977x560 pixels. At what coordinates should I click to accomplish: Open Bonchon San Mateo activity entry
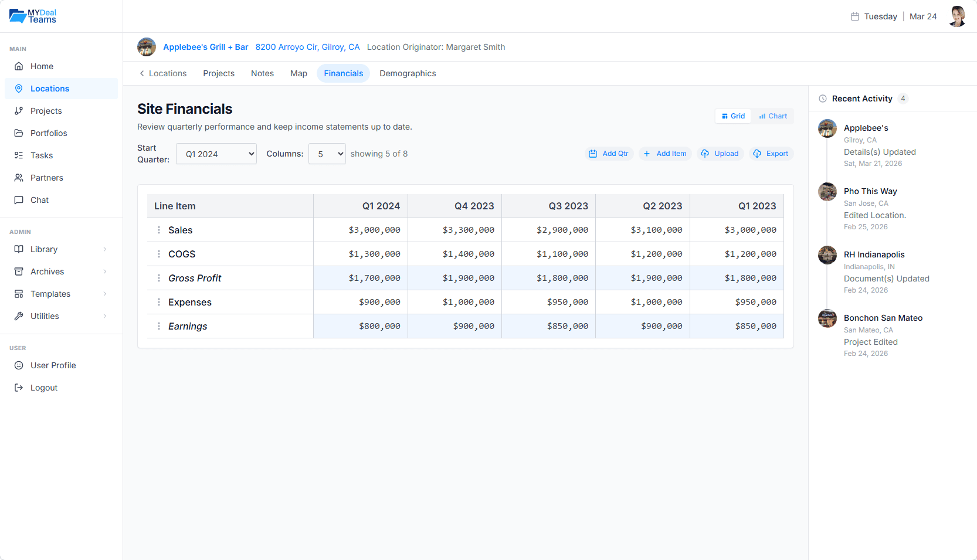[893, 334]
